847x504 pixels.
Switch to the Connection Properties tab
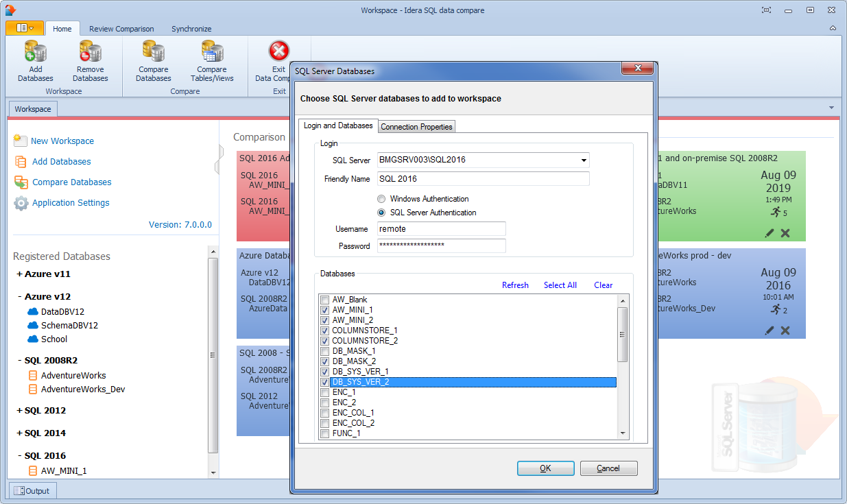[416, 127]
